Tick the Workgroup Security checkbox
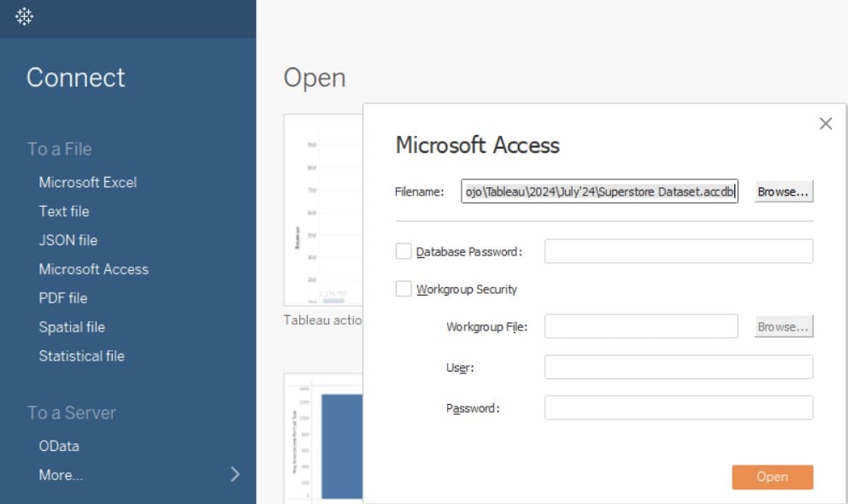853x504 pixels. [x=403, y=289]
